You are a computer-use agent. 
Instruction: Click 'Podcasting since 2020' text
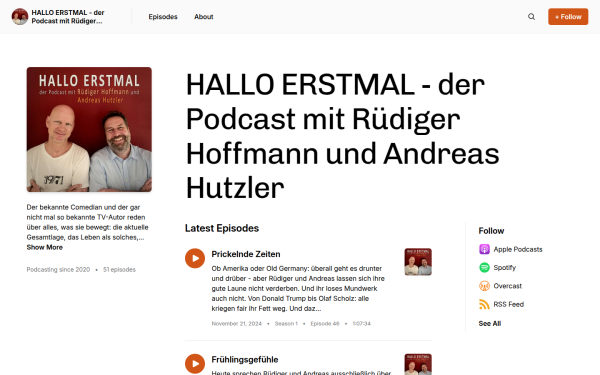58,269
